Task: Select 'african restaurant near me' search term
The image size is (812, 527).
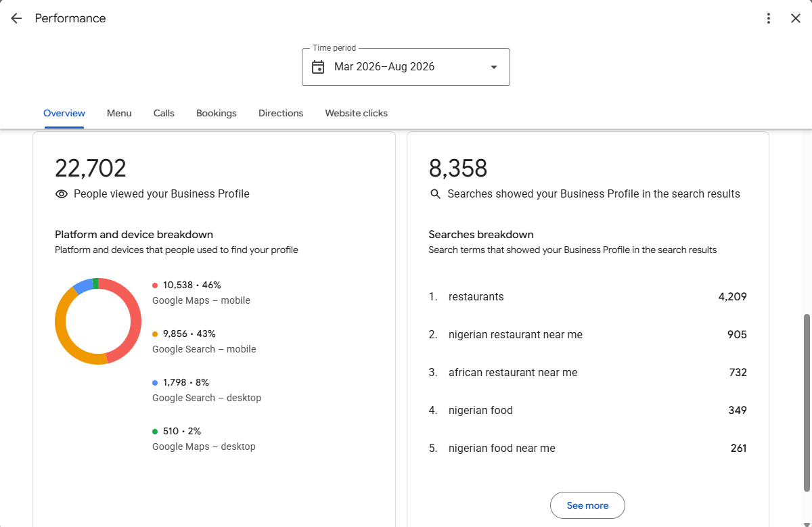Action: (x=587, y=373)
